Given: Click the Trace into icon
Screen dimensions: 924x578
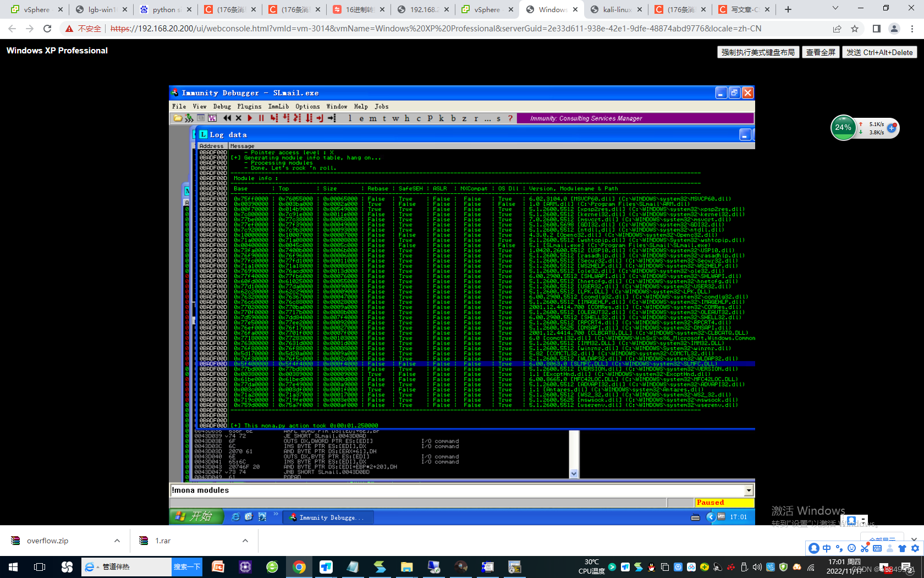Looking at the screenshot, I should pyautogui.click(x=297, y=118).
